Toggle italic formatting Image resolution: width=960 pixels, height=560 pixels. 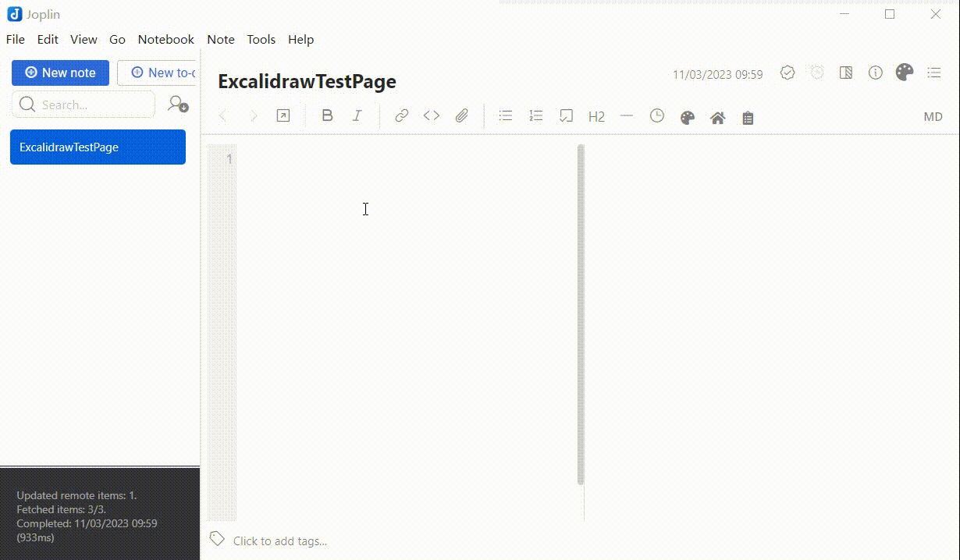click(x=357, y=115)
